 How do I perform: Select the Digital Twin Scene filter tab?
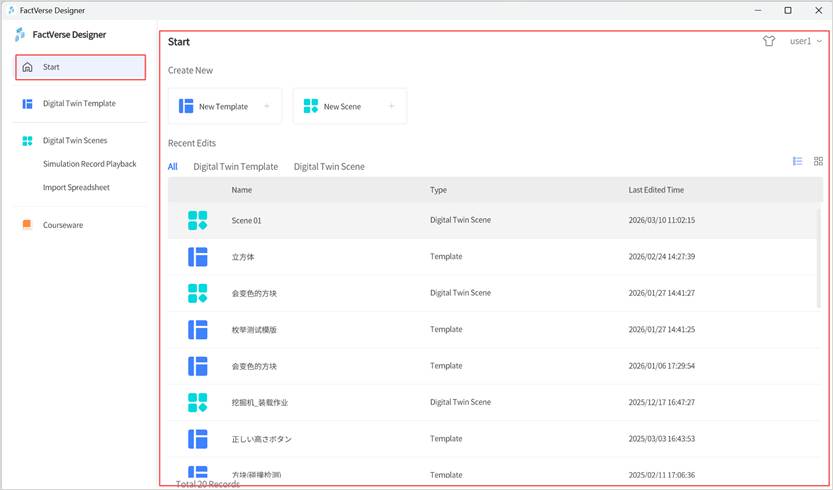point(329,167)
